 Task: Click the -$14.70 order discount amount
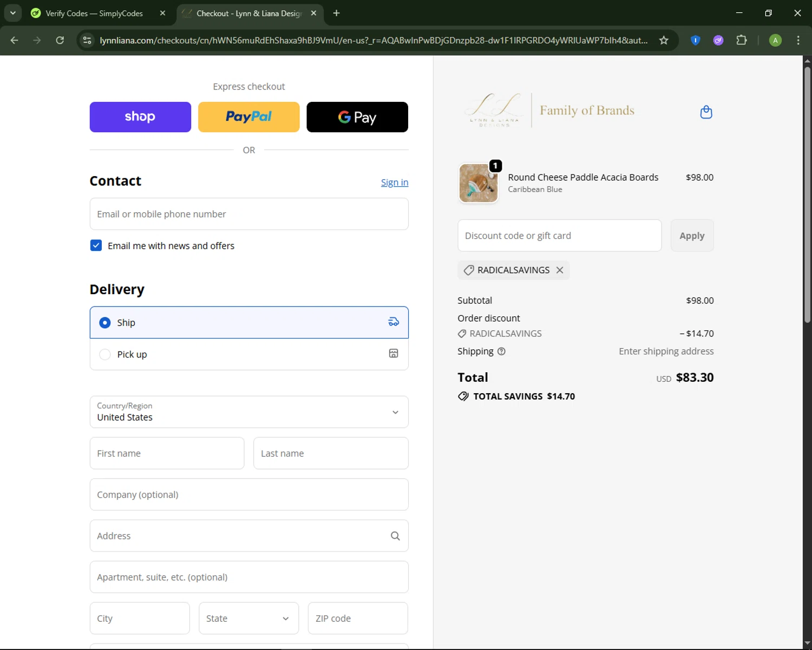click(x=697, y=334)
